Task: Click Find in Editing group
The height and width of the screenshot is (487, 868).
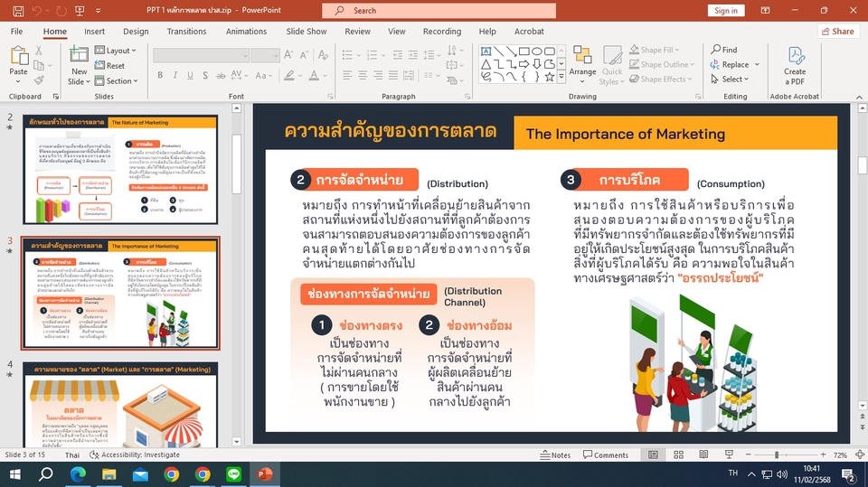Action: click(x=724, y=50)
